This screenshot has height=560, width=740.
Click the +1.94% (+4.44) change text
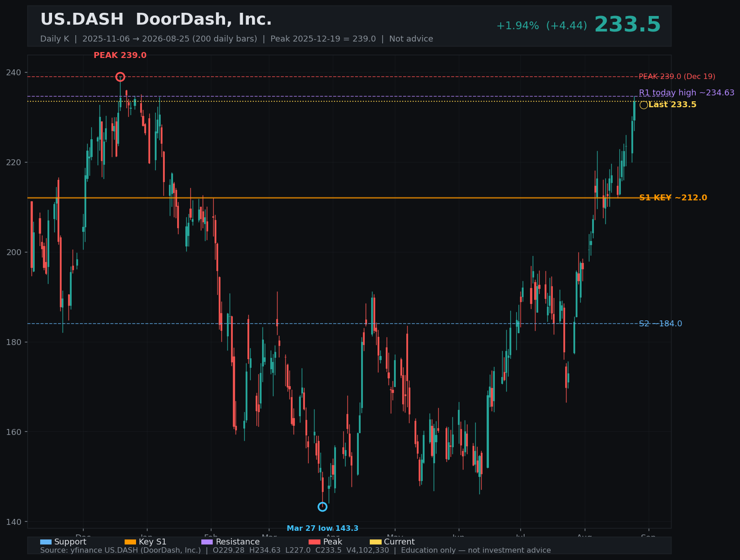[541, 26]
